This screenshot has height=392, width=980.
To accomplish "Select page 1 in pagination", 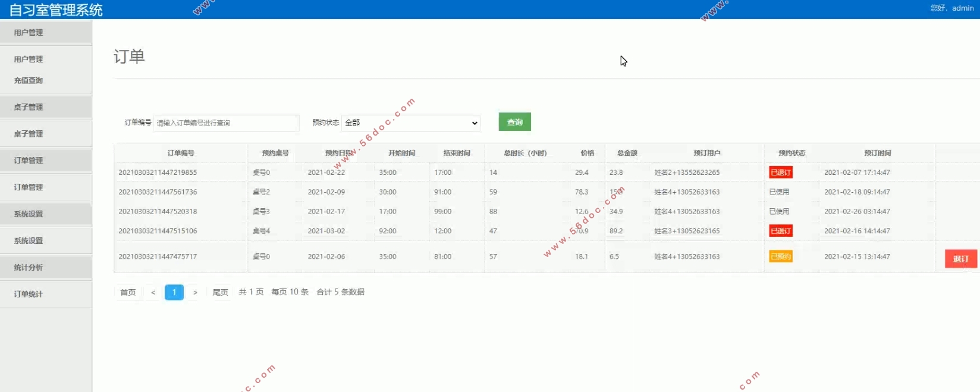I will tap(174, 292).
